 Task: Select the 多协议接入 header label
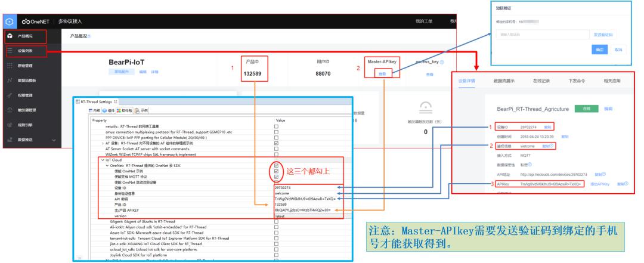(x=70, y=21)
